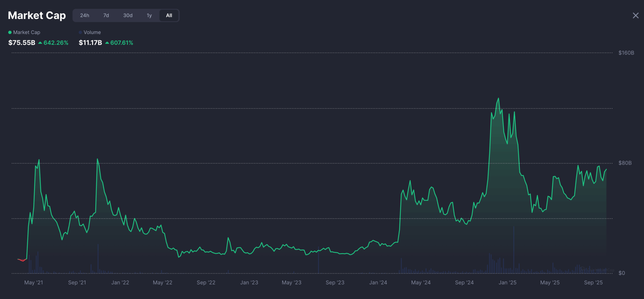Select the 7d time range tab
Screen dimensions: 644x299
pyautogui.click(x=106, y=15)
